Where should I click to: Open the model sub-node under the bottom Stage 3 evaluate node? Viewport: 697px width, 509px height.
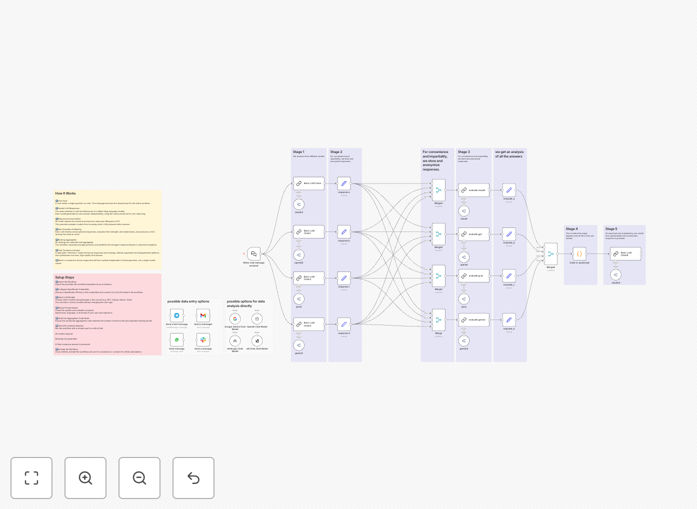pyautogui.click(x=464, y=341)
